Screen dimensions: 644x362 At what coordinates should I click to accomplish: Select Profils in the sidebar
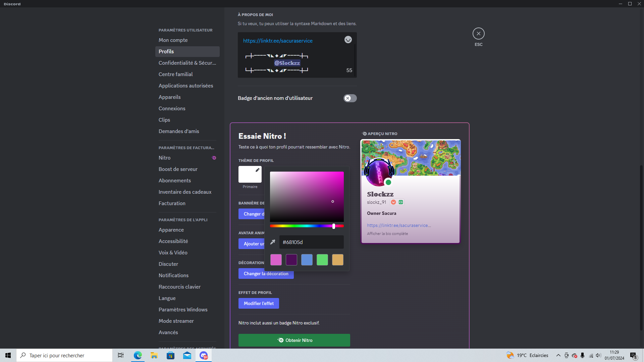[x=187, y=52]
